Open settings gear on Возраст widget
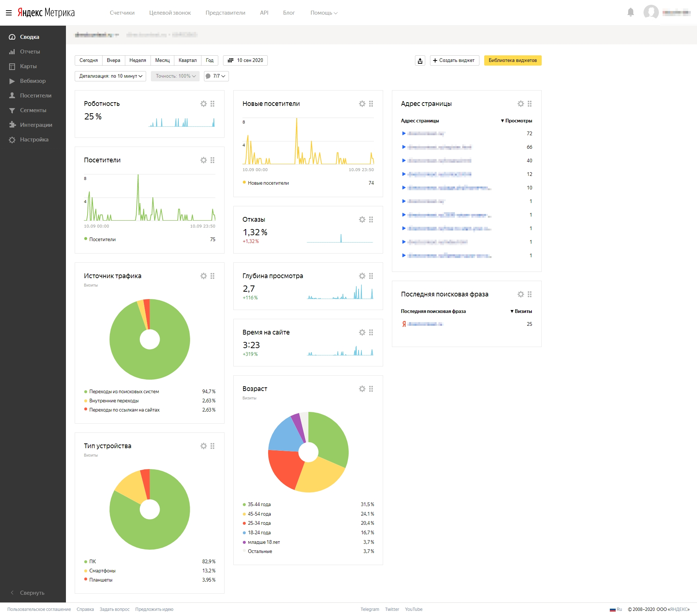 (362, 389)
